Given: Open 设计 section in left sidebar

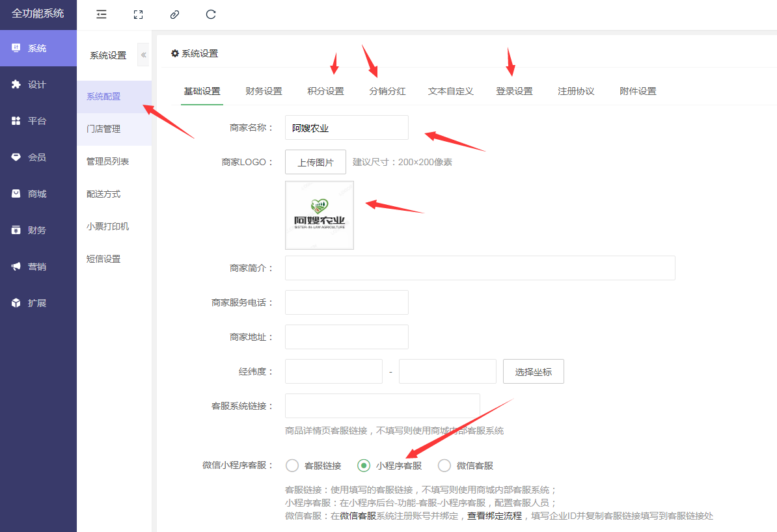Looking at the screenshot, I should pos(38,85).
